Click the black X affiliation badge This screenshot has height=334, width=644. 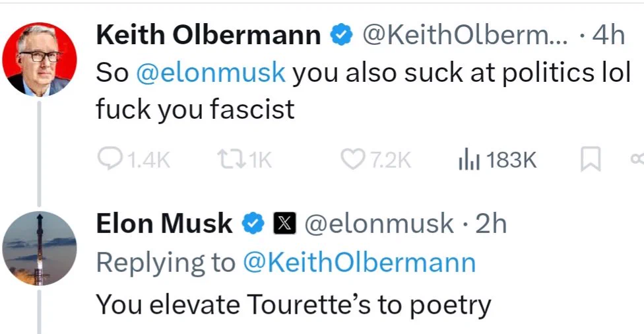[284, 224]
